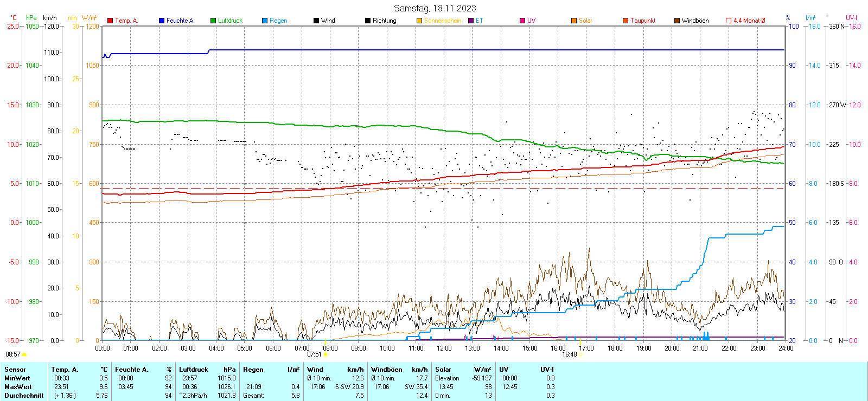Toggle the 4.4 Monat-Ø empty legend box
The width and height of the screenshot is (868, 401).
729,21
